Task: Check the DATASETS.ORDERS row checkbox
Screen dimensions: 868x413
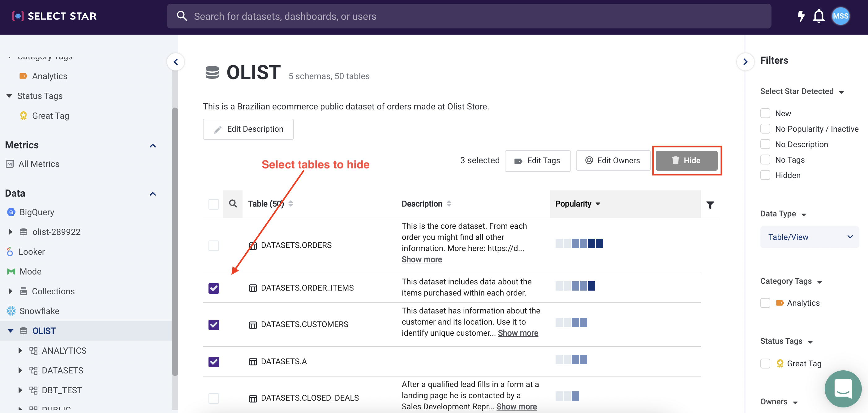Action: coord(214,245)
